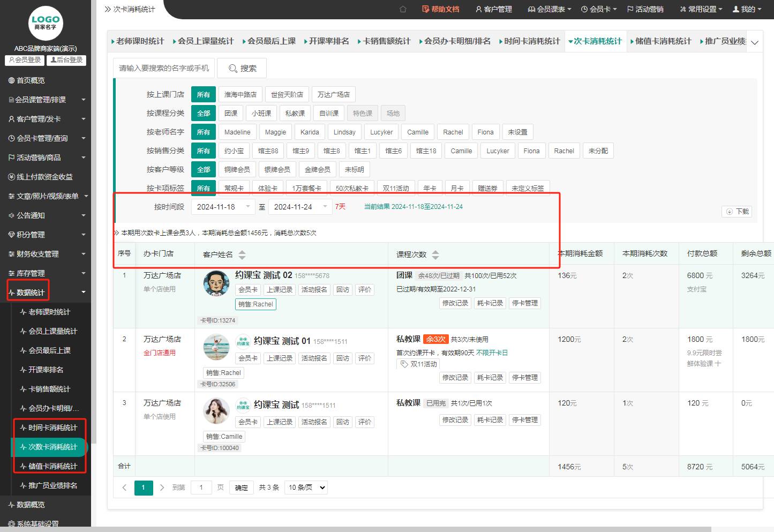Image resolution: width=774 pixels, height=532 pixels.
Task: Sort by 客户姓名 column arrows
Action: coord(242,254)
